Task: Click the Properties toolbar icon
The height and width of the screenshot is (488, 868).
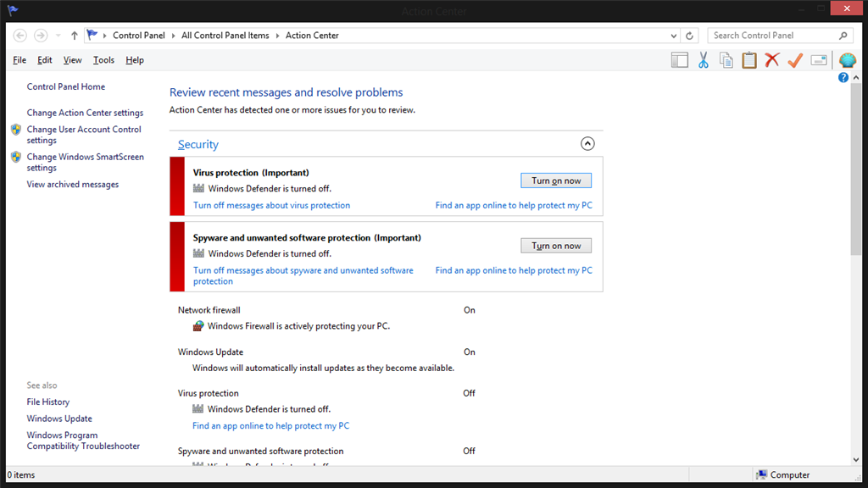Action: tap(819, 60)
